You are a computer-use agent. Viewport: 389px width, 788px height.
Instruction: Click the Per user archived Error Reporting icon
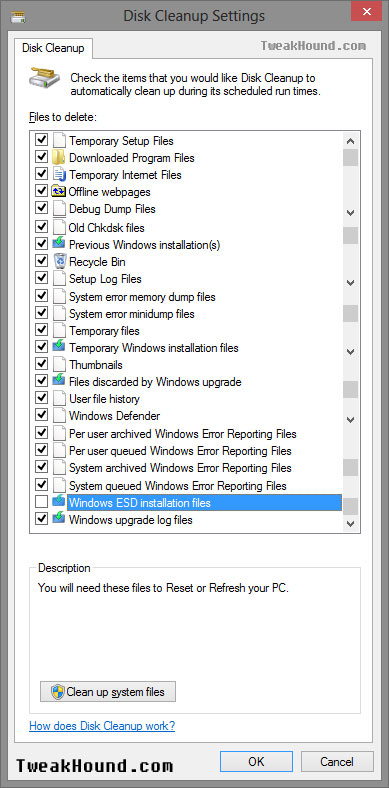coord(59,434)
